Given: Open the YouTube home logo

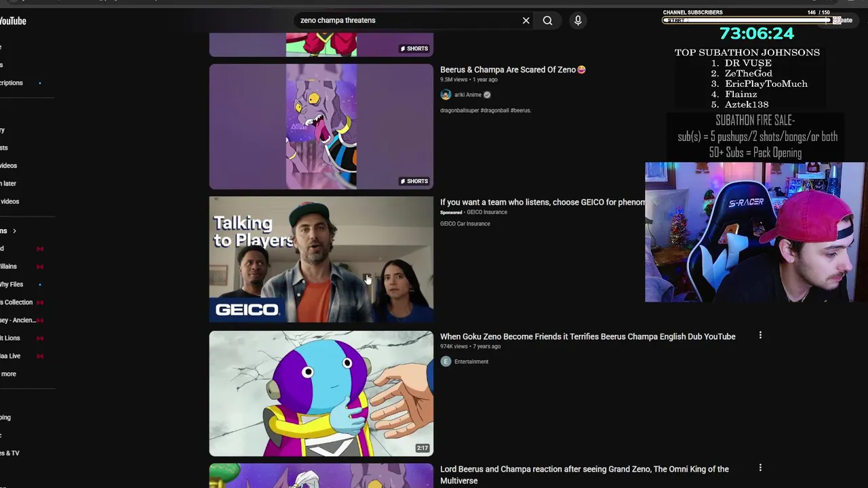Looking at the screenshot, I should pyautogui.click(x=12, y=21).
